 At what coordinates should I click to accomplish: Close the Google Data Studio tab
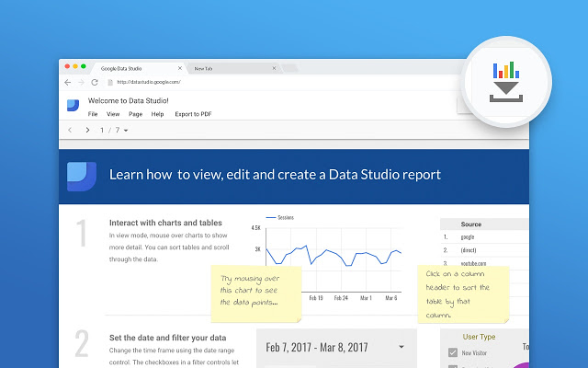click(x=180, y=68)
